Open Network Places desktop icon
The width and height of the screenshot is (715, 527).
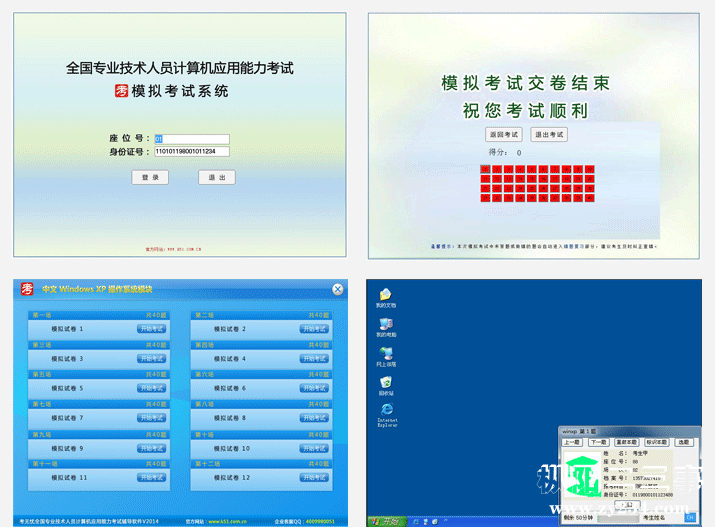[x=386, y=356]
